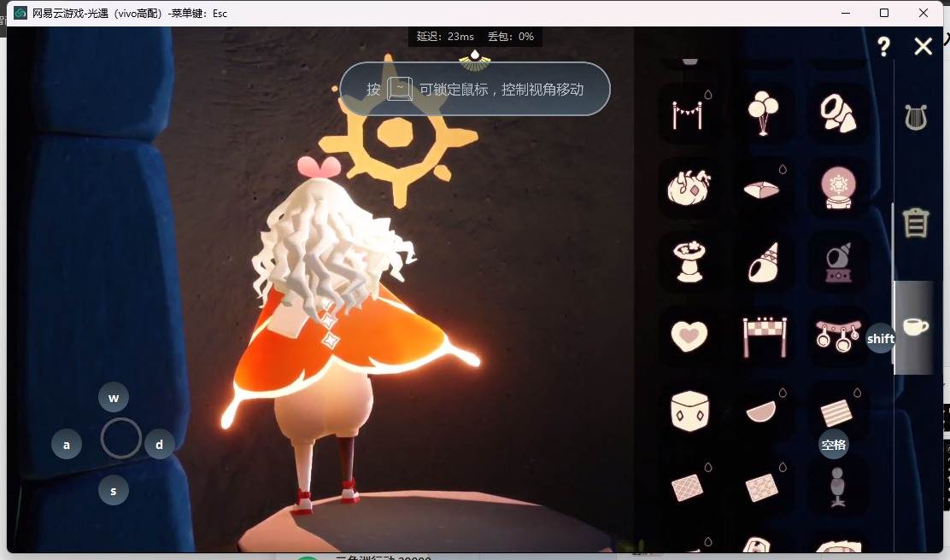This screenshot has height=560, width=950.
Task: Select the birdbath fountain prop
Action: tap(689, 262)
